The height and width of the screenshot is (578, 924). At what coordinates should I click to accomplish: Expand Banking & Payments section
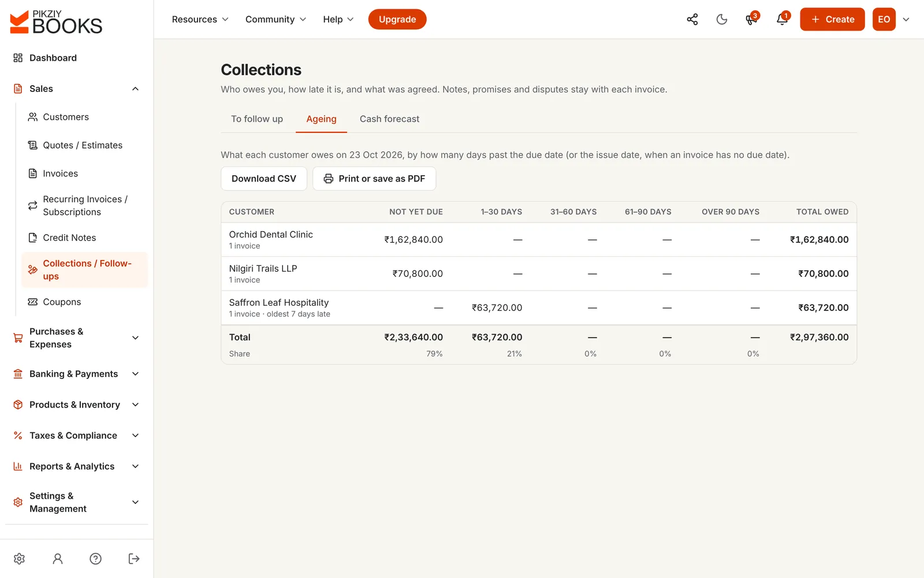click(x=76, y=374)
